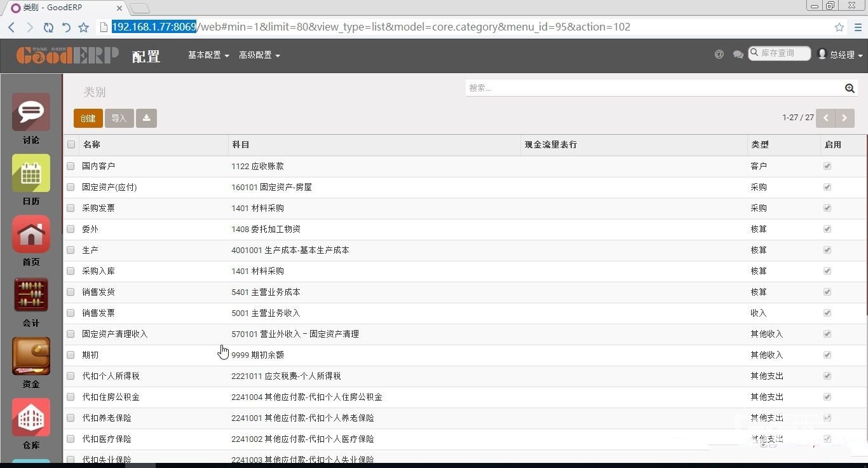Open the 会计 accounting abacus icon
The width and height of the screenshot is (868, 468).
pyautogui.click(x=31, y=295)
